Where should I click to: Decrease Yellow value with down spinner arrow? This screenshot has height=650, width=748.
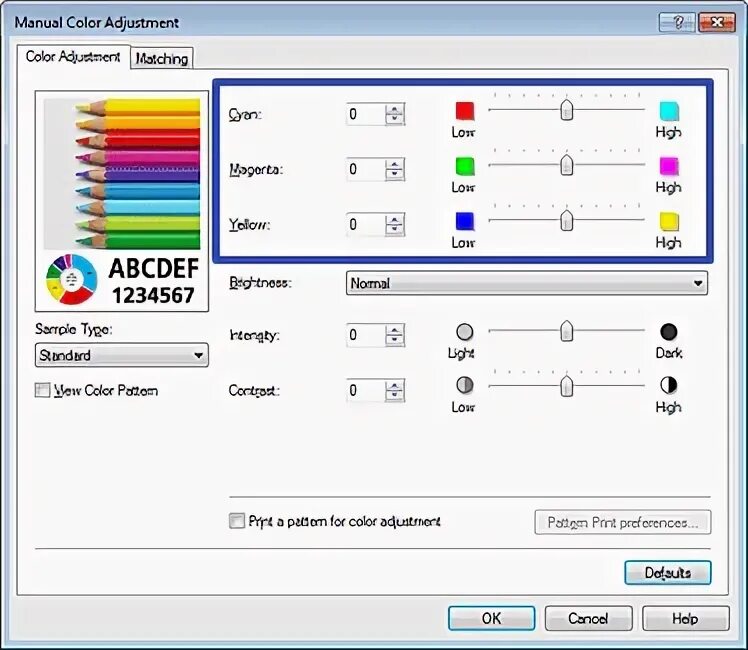pyautogui.click(x=395, y=229)
